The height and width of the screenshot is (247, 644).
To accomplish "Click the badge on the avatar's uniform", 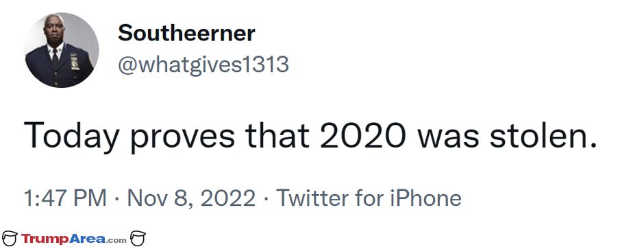I will click(x=75, y=61).
